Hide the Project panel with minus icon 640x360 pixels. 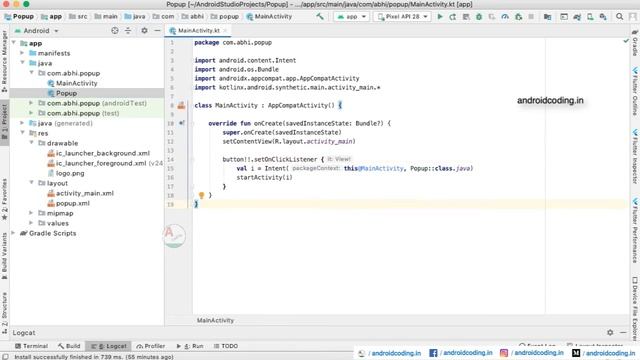[x=157, y=31]
